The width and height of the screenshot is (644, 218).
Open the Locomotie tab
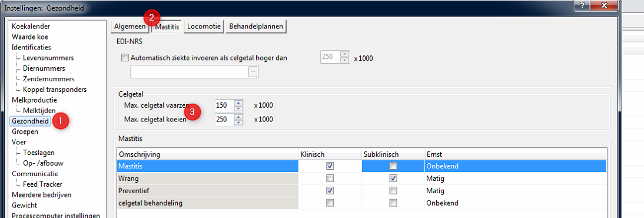[x=203, y=27]
